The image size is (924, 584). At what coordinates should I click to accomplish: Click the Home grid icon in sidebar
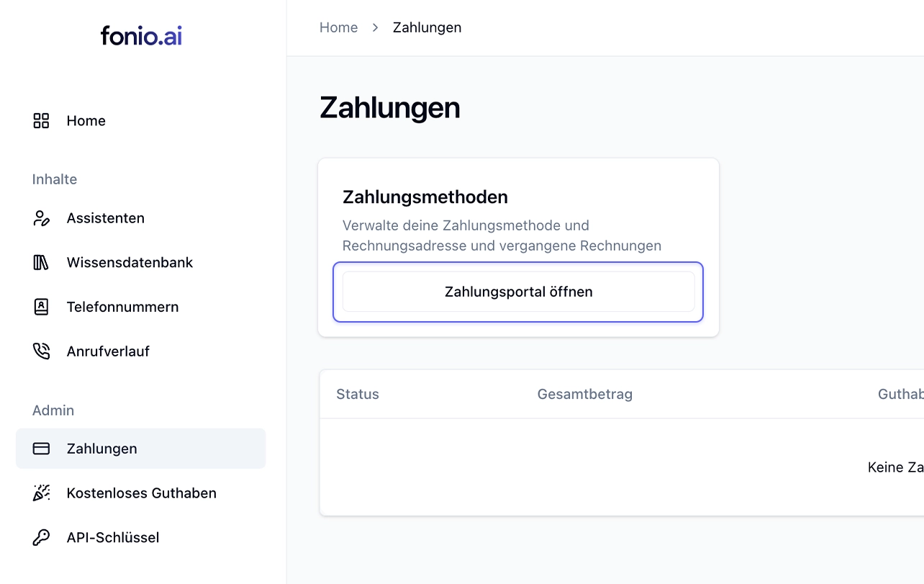click(41, 121)
